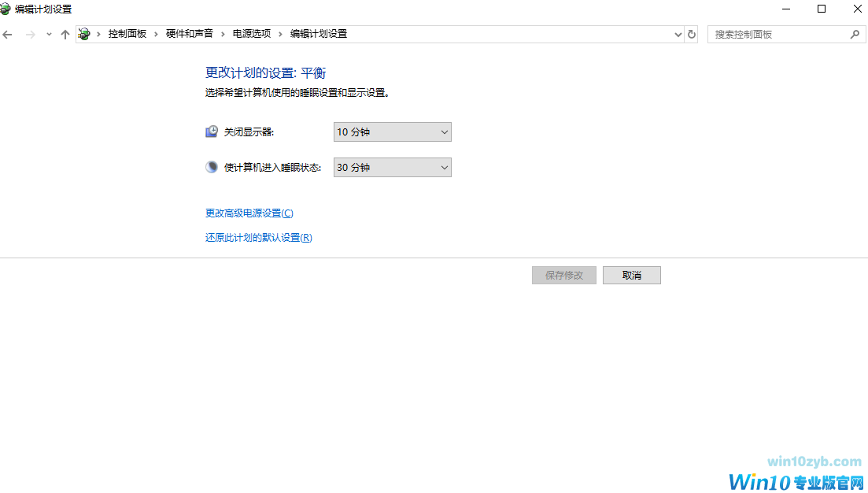
Task: Click the monitor icon beside 关闭显示器
Action: click(x=211, y=131)
